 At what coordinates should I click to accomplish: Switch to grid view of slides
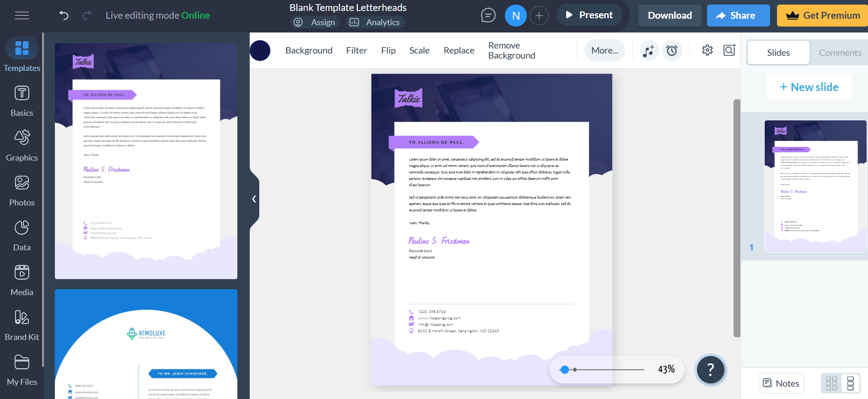(x=831, y=383)
